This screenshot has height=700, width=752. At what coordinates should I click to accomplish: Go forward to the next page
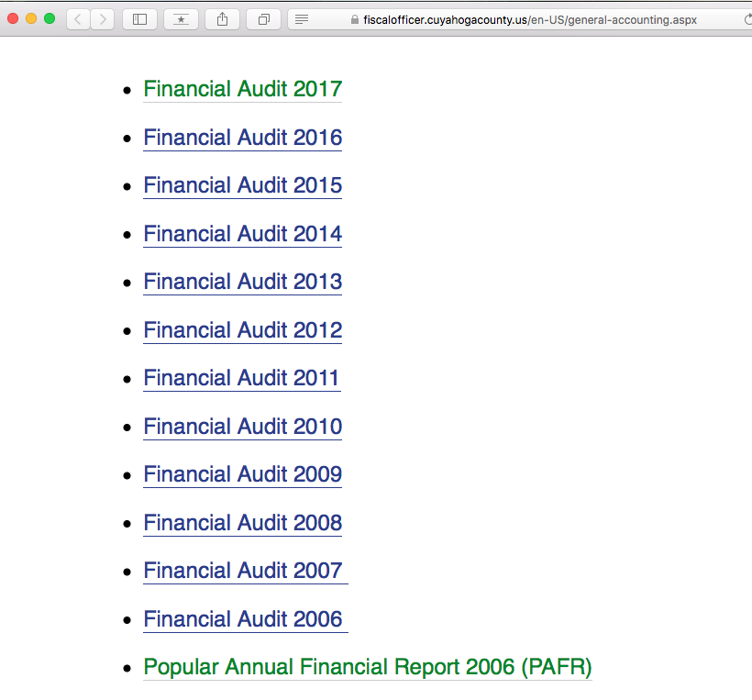pyautogui.click(x=102, y=19)
